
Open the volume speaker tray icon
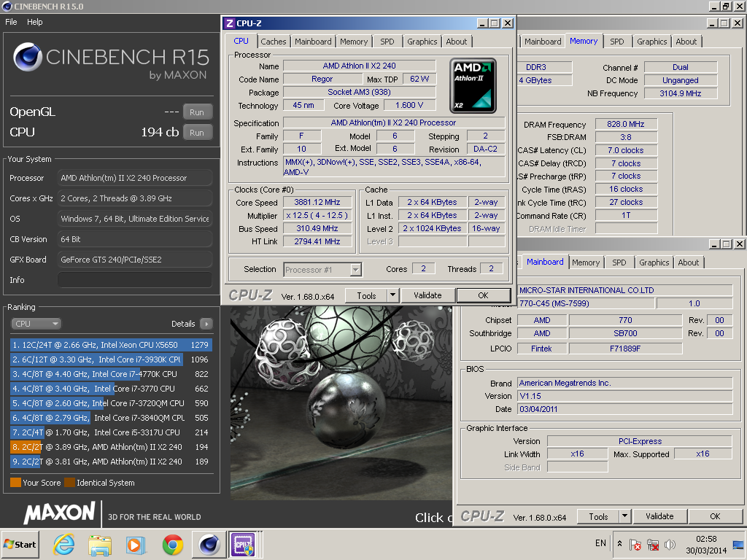670,544
